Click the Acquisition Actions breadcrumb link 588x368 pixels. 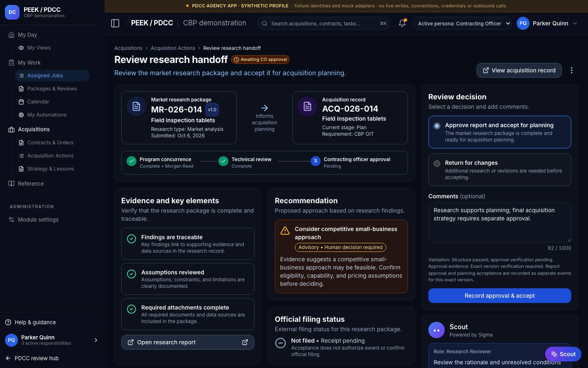(x=173, y=48)
